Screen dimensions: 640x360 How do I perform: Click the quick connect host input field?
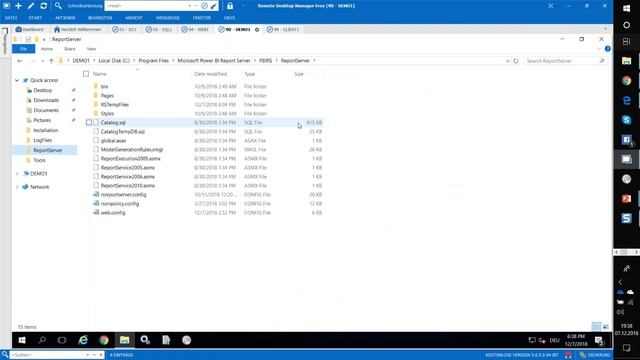pyautogui.click(x=146, y=6)
